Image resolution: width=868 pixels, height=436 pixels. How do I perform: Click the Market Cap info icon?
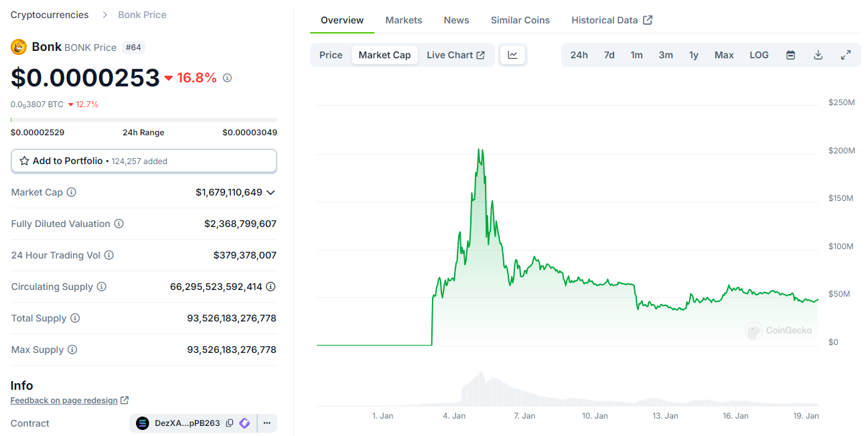point(71,192)
